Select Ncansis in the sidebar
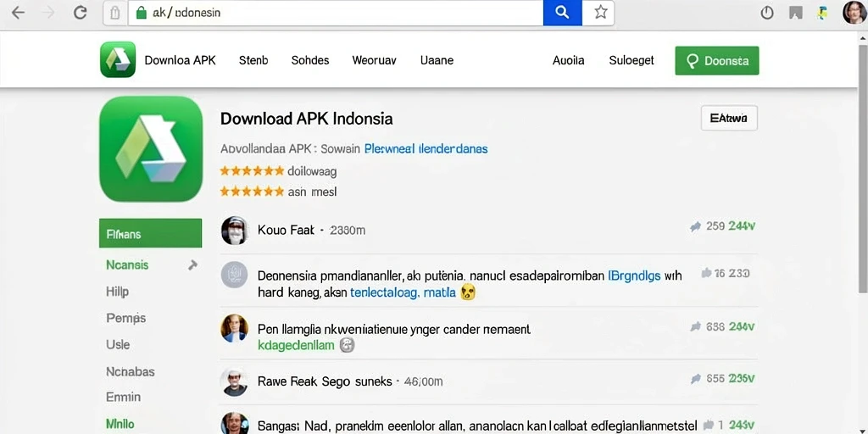Viewport: 868px width, 434px height. coord(127,265)
